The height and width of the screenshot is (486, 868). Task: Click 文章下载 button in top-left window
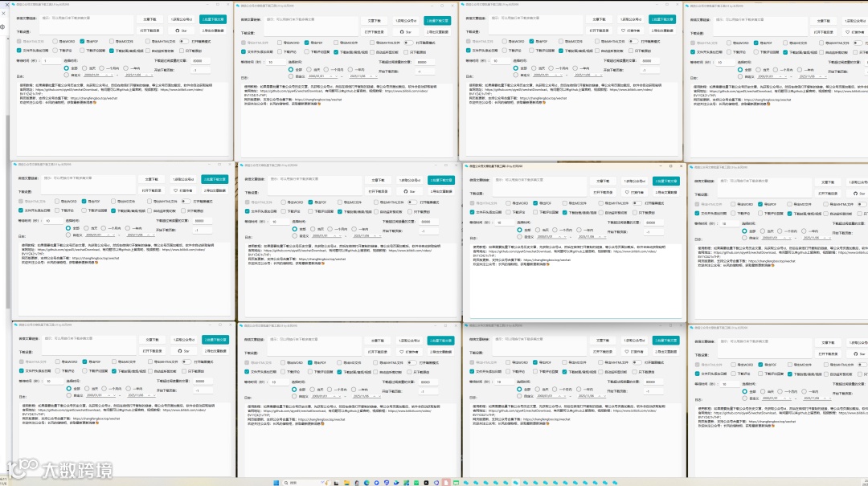(x=149, y=19)
